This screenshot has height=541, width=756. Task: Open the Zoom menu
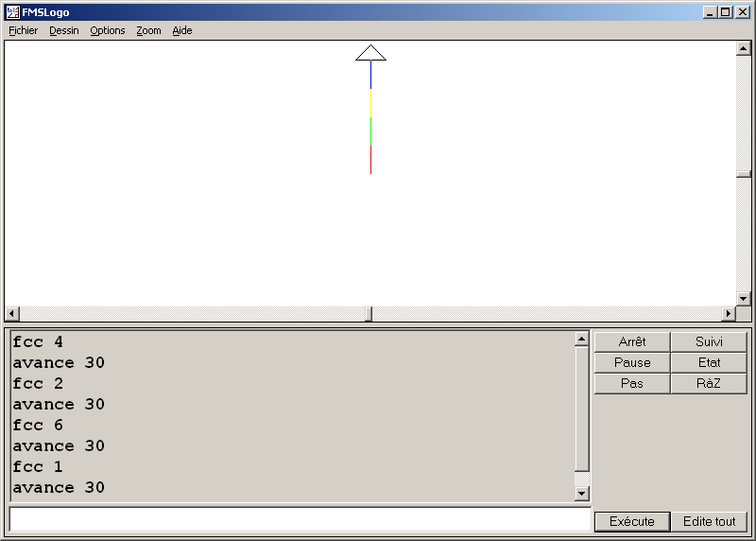coord(148,30)
